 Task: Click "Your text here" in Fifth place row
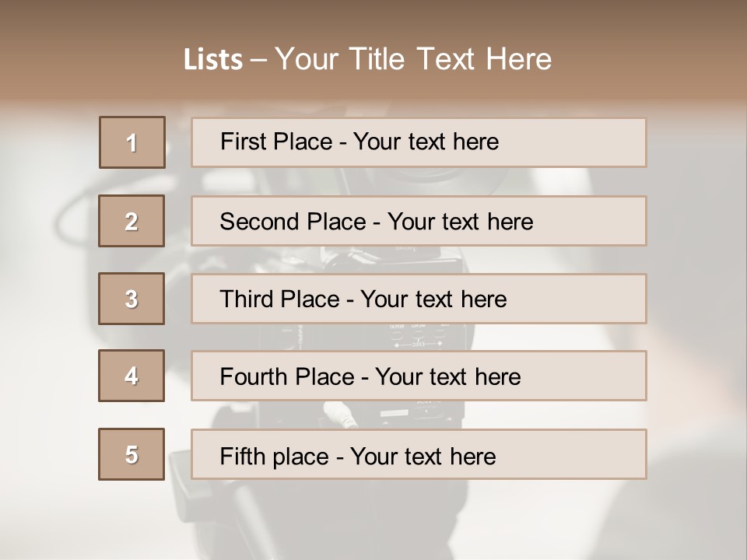click(x=423, y=456)
